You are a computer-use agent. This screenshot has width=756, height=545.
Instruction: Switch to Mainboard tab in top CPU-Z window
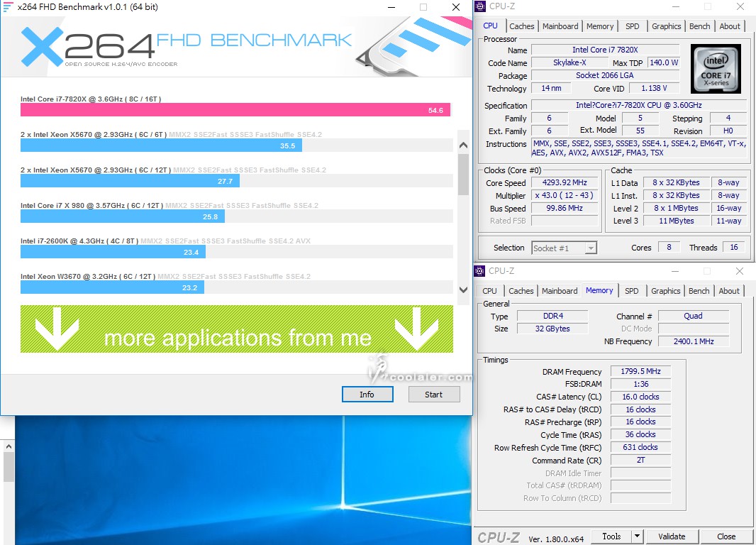coord(560,26)
